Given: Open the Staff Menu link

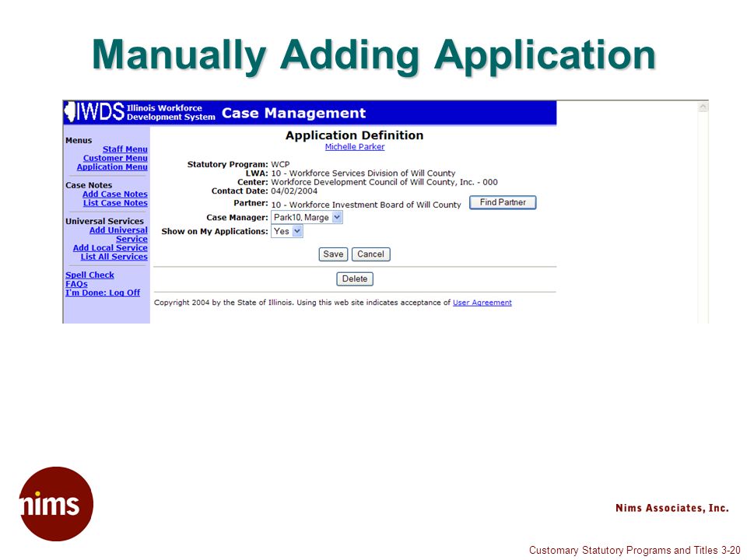Looking at the screenshot, I should pos(124,149).
